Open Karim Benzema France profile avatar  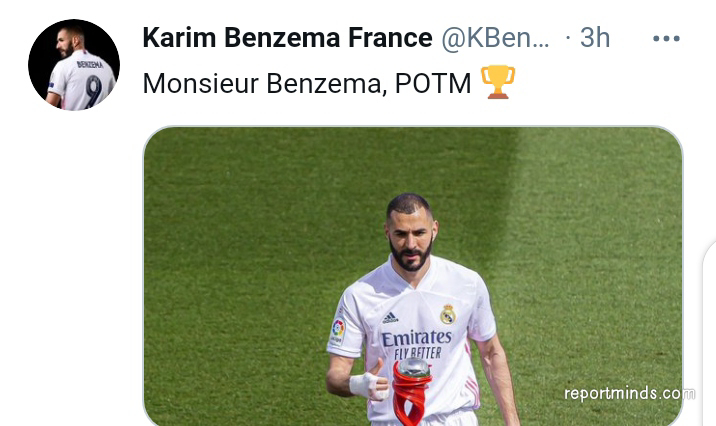(74, 64)
